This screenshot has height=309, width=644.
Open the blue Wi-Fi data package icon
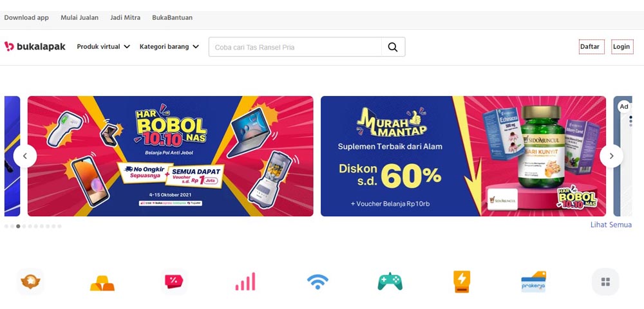coord(317,282)
